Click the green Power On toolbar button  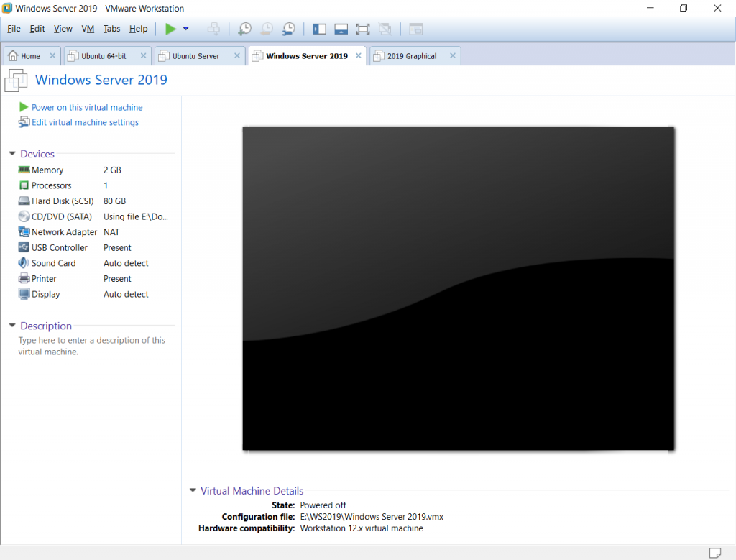tap(170, 29)
